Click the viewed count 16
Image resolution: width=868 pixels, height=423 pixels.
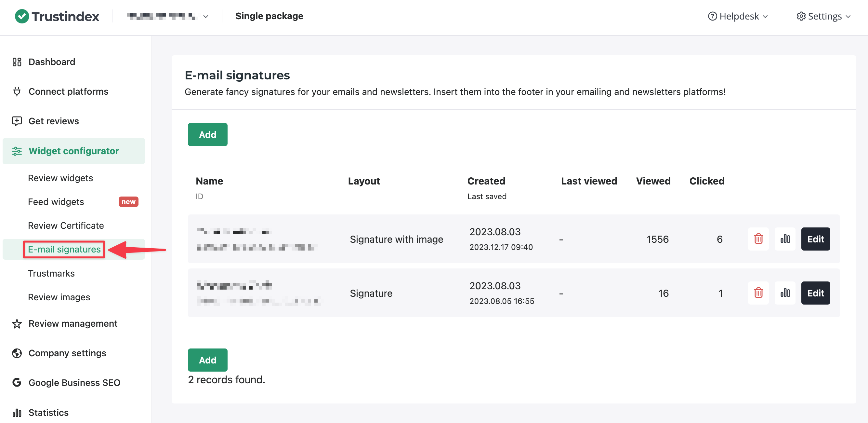664,293
